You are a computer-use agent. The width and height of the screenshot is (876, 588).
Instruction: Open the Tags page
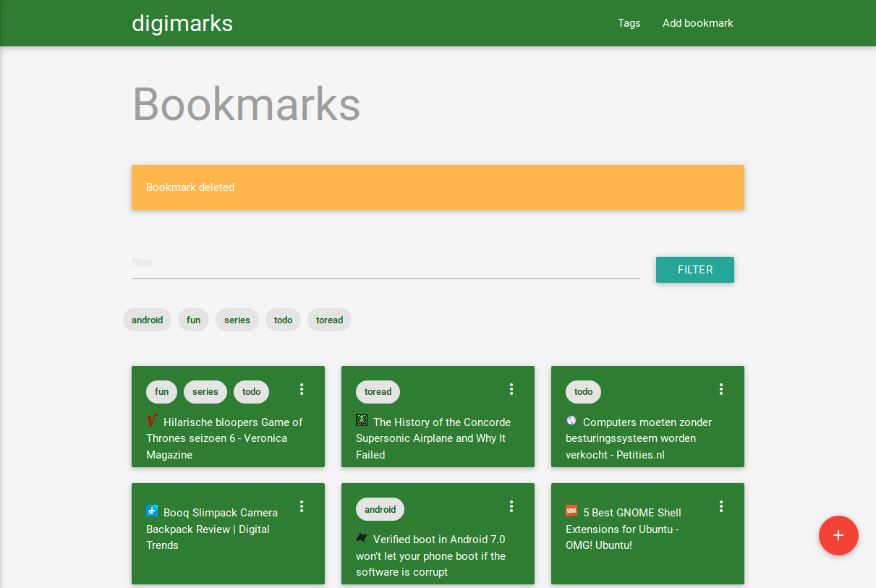click(629, 23)
